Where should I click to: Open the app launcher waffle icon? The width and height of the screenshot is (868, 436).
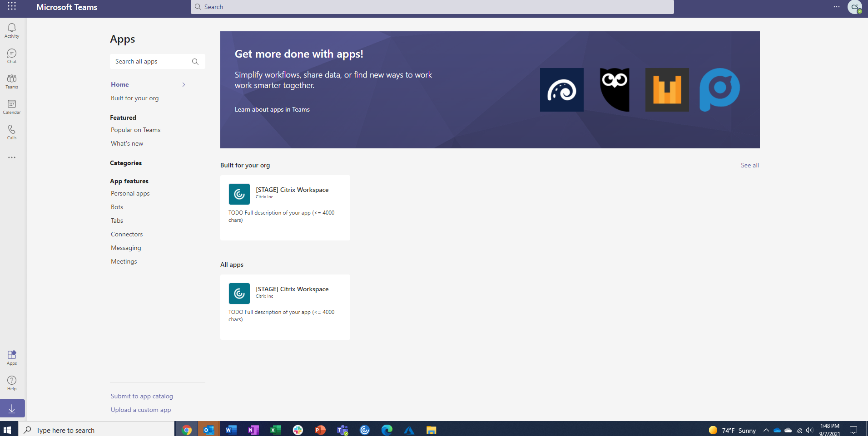[12, 6]
